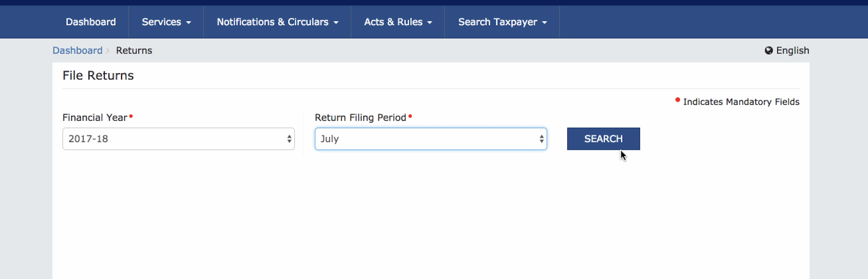Image resolution: width=868 pixels, height=279 pixels.
Task: Click the Return Filing Period up-down arrows
Action: (x=541, y=139)
